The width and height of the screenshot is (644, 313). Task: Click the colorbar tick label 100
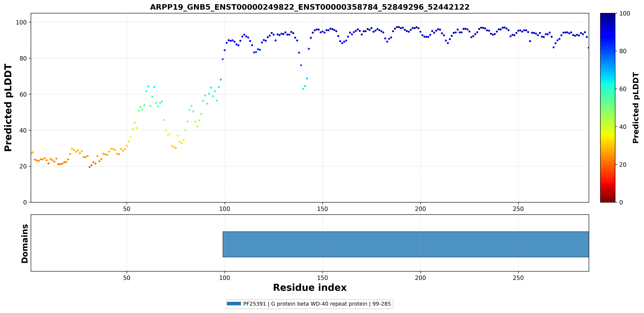pyautogui.click(x=624, y=14)
